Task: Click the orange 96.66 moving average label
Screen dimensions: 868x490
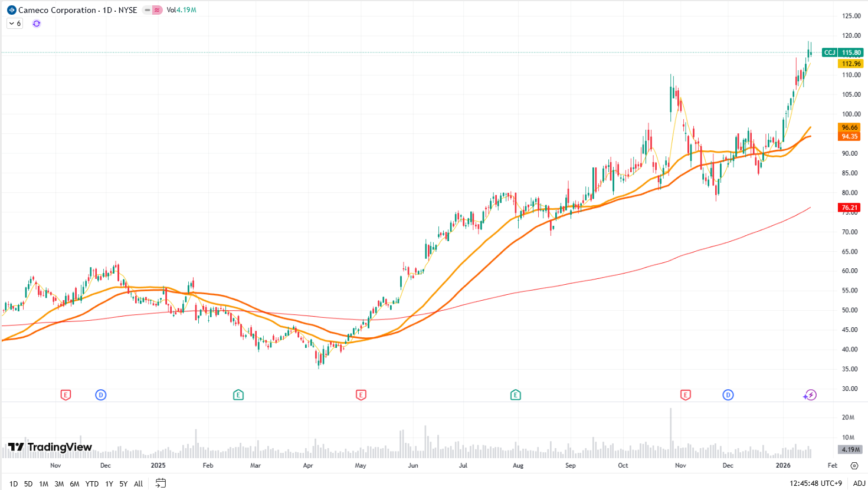Action: click(x=850, y=127)
